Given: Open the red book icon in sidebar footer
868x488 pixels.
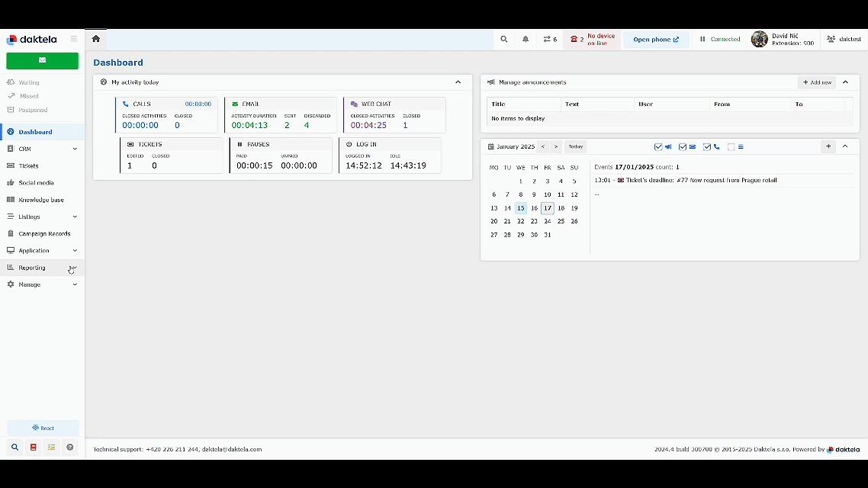Looking at the screenshot, I should (x=33, y=448).
